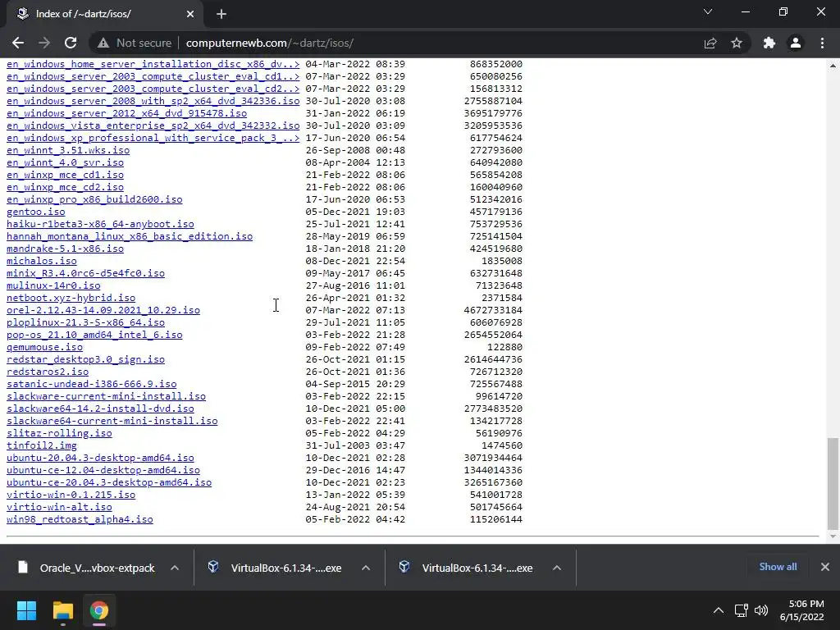840x630 pixels.
Task: View the Not secure site warning
Action: pyautogui.click(x=135, y=43)
